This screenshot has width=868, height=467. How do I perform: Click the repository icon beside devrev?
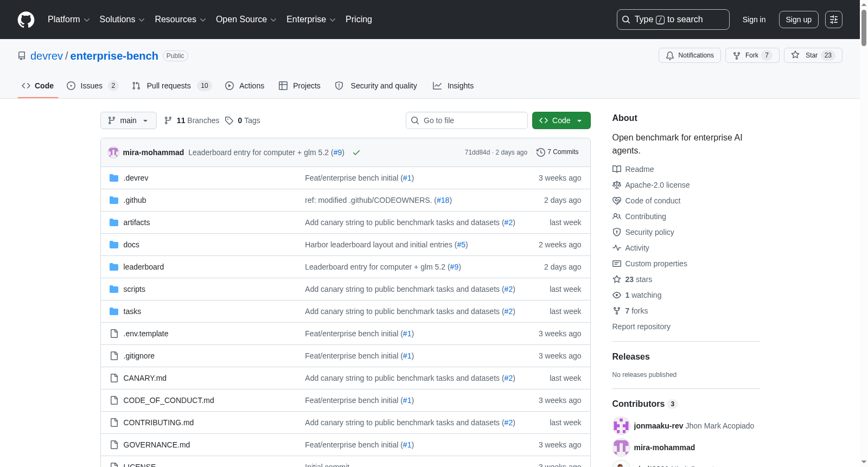(22, 56)
